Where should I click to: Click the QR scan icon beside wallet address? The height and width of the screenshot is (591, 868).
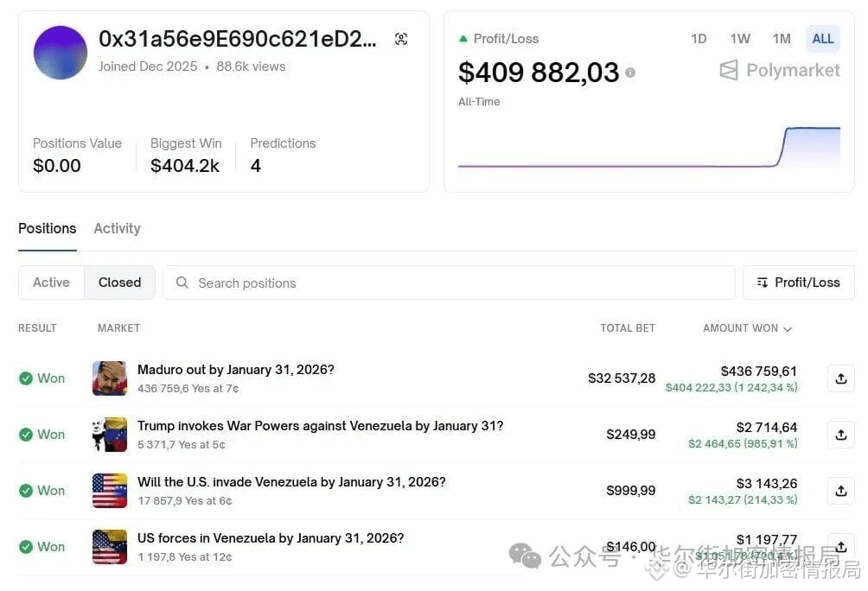[401, 39]
